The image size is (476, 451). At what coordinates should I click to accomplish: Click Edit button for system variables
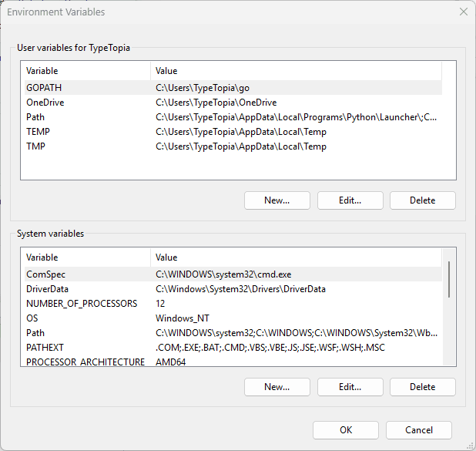click(350, 387)
